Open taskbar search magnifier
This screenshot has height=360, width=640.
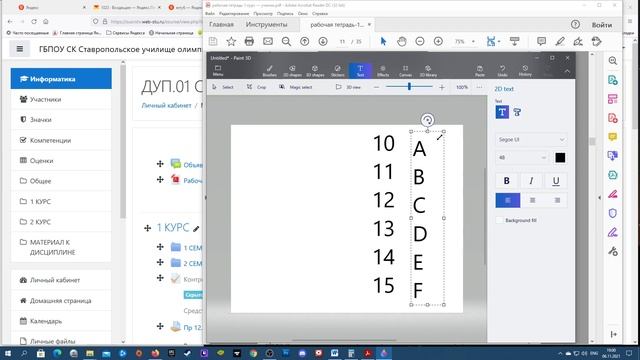tap(24, 353)
